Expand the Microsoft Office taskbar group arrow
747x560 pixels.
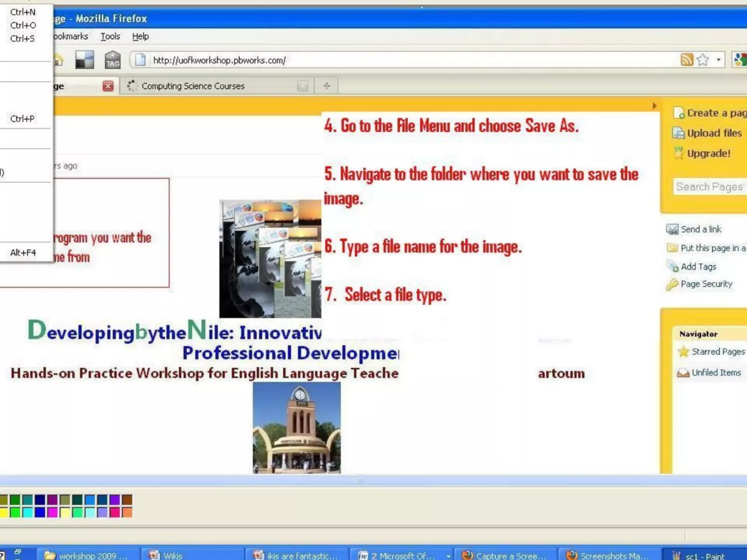click(x=448, y=556)
